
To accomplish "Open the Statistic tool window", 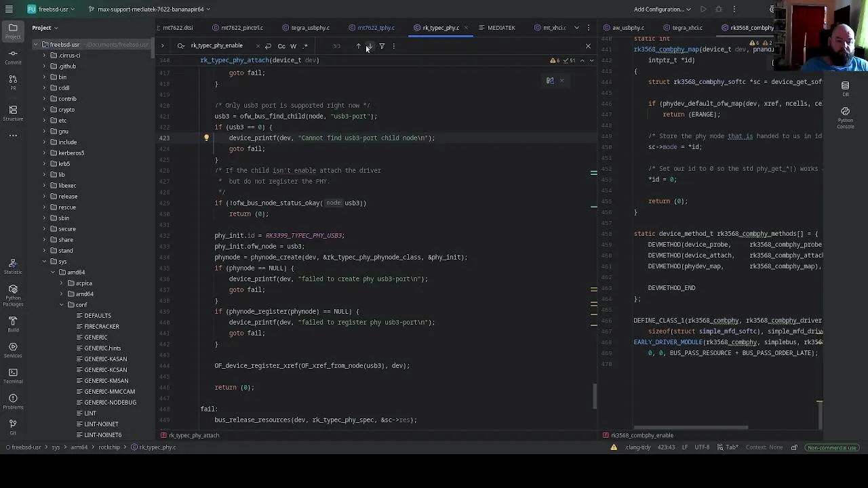I will [13, 266].
